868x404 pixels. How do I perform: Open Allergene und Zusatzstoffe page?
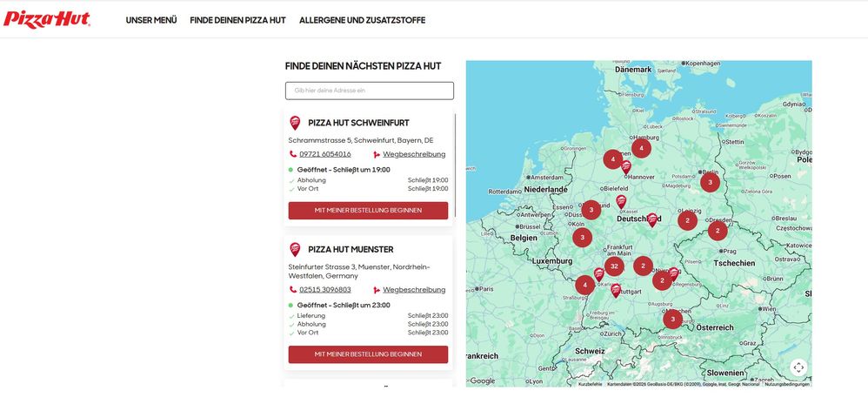pos(363,20)
